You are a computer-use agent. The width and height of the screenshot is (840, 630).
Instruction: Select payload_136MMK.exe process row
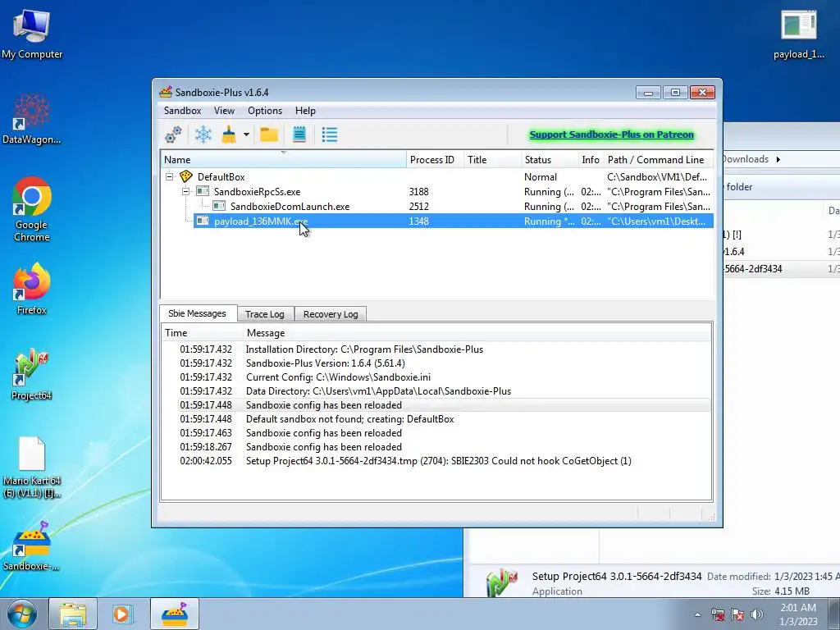point(453,221)
